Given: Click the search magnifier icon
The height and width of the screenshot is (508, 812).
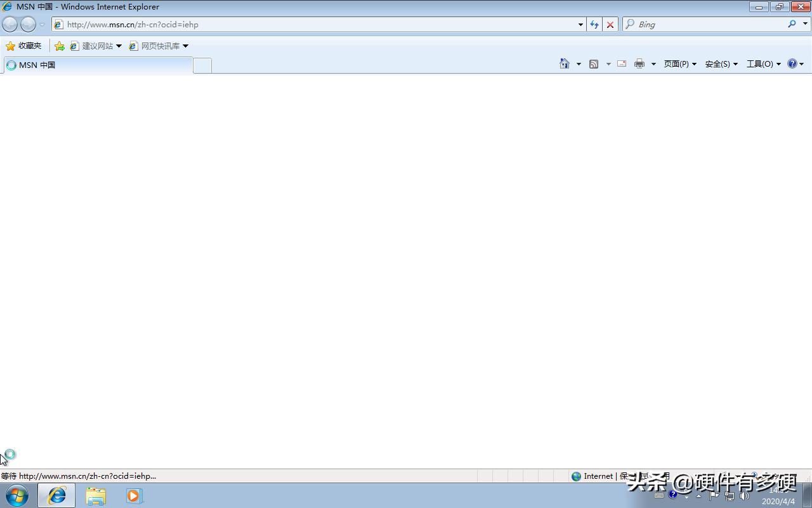Looking at the screenshot, I should click(792, 24).
